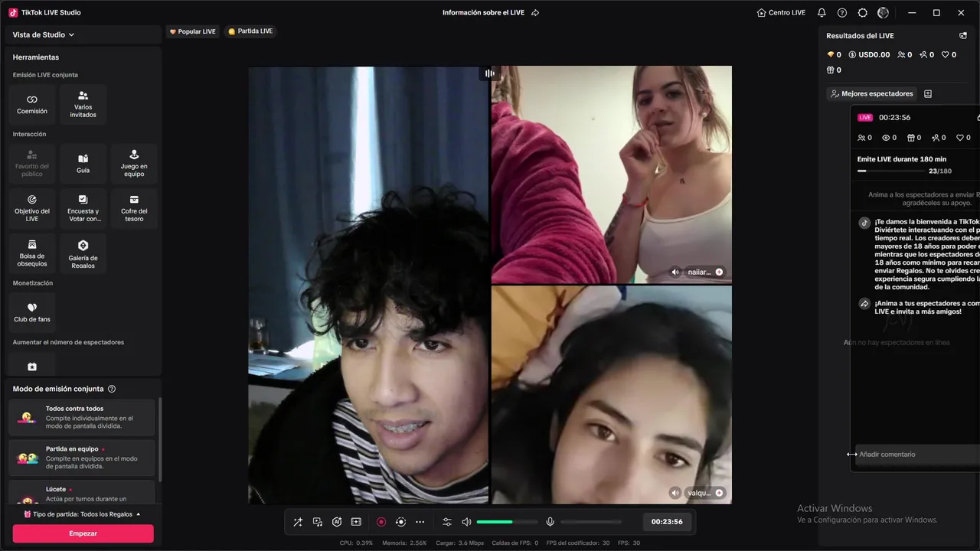Click the Emite LIVE 23/180 progress bar
The image size is (980, 551).
(x=892, y=171)
